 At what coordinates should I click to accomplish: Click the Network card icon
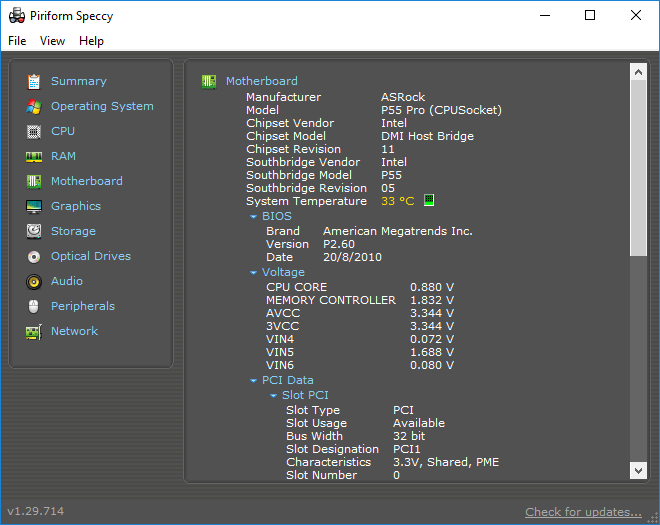(x=34, y=332)
